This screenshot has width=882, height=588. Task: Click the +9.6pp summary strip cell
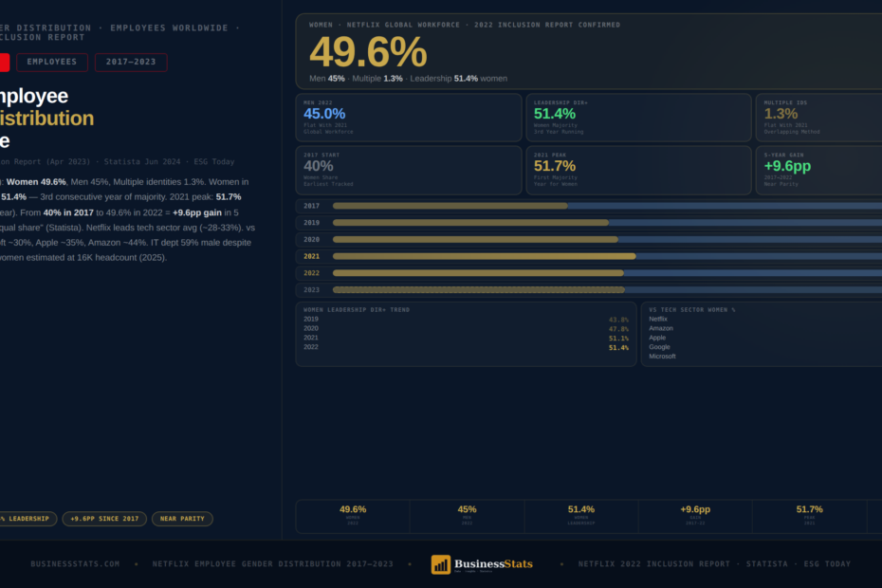(x=695, y=516)
